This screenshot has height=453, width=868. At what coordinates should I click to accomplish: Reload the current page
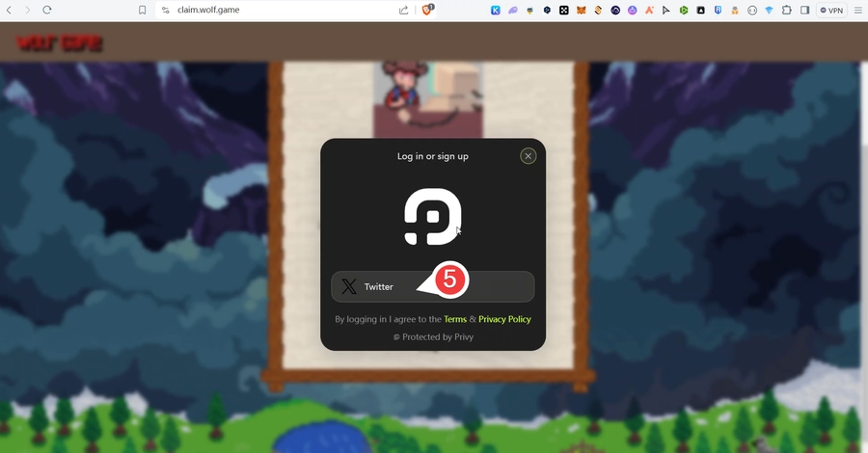(46, 10)
